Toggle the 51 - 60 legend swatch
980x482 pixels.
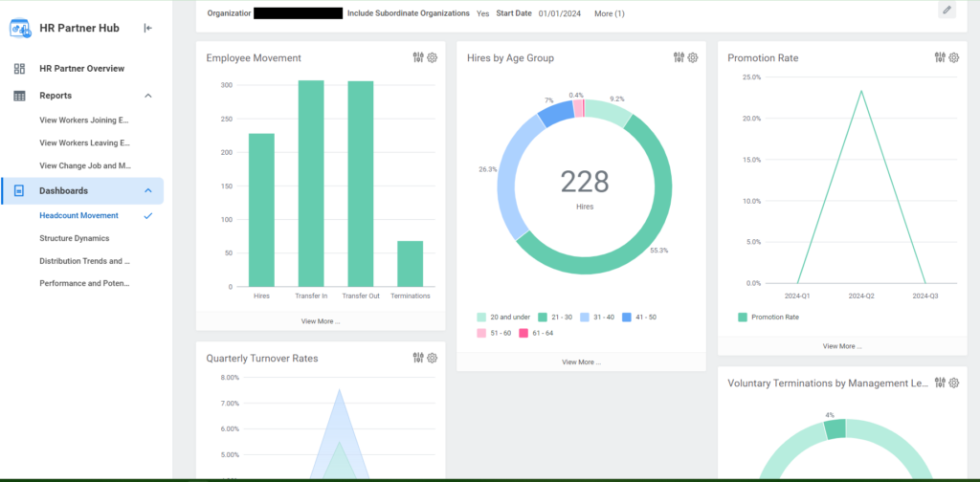481,333
